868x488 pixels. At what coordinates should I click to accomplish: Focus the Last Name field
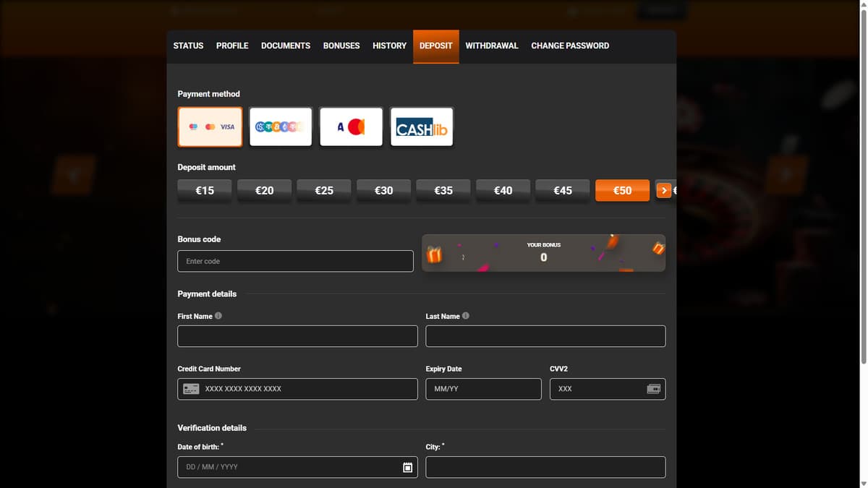click(x=545, y=336)
